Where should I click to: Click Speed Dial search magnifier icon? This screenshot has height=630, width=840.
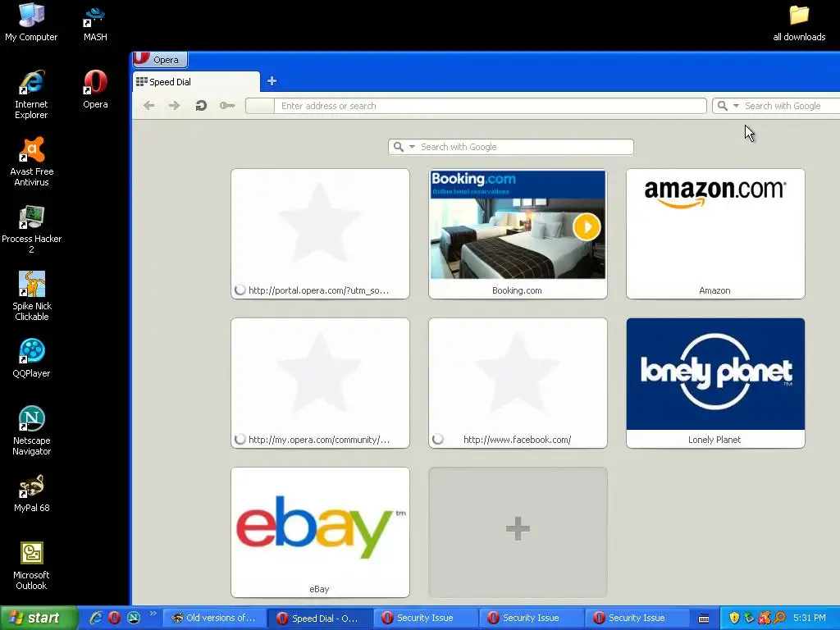[398, 147]
